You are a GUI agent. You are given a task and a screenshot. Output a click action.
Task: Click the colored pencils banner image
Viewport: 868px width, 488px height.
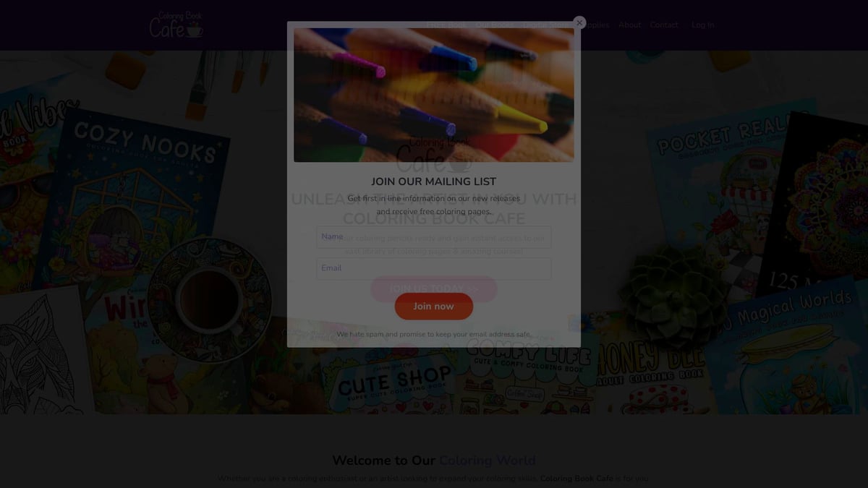(x=433, y=95)
